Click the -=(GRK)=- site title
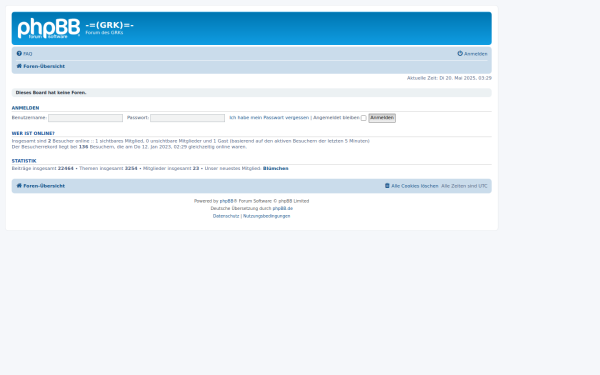Image resolution: width=600 pixels, height=375 pixels. pos(109,25)
